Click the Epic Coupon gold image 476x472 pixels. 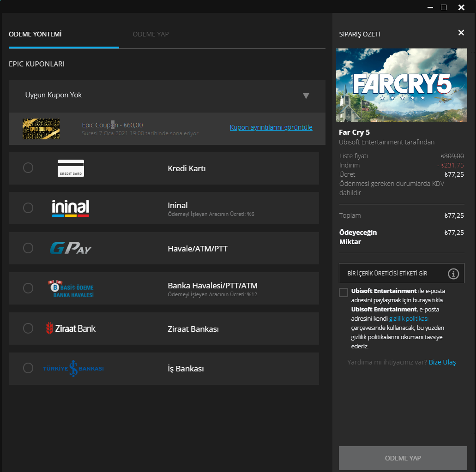tap(41, 129)
